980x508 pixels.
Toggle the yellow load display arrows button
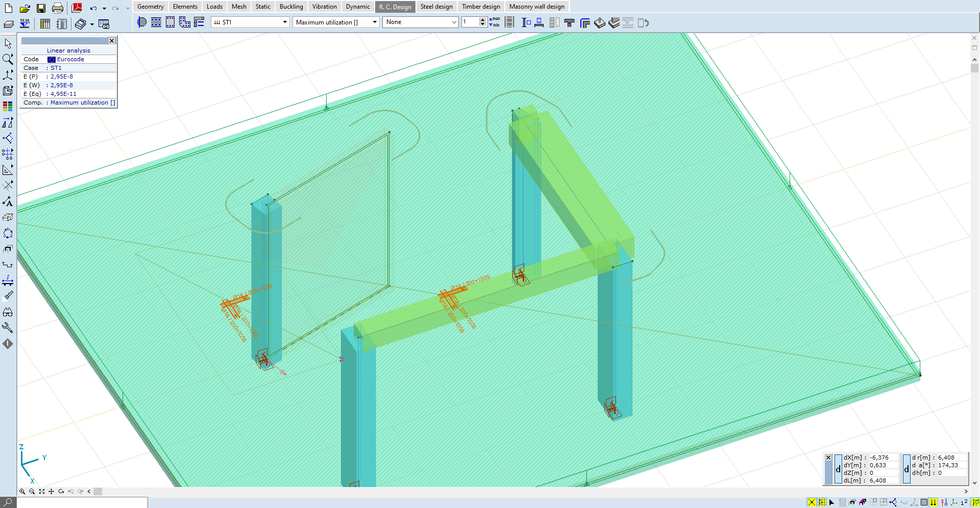[934, 502]
